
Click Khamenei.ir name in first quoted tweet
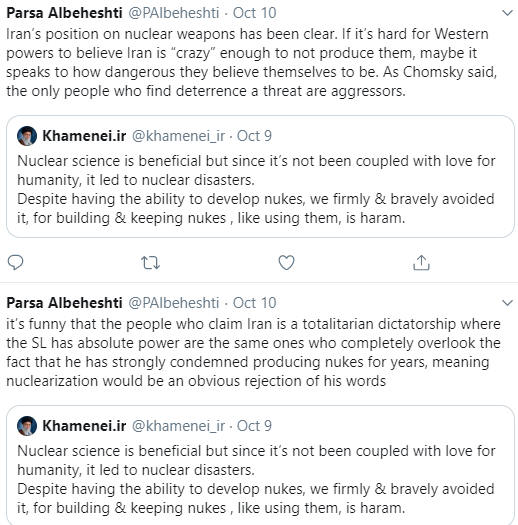[x=84, y=136]
